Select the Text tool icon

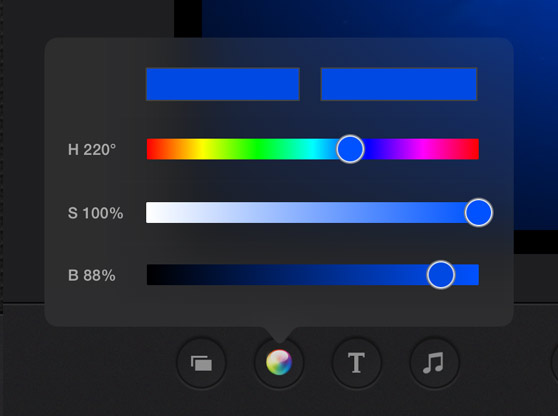tap(356, 363)
